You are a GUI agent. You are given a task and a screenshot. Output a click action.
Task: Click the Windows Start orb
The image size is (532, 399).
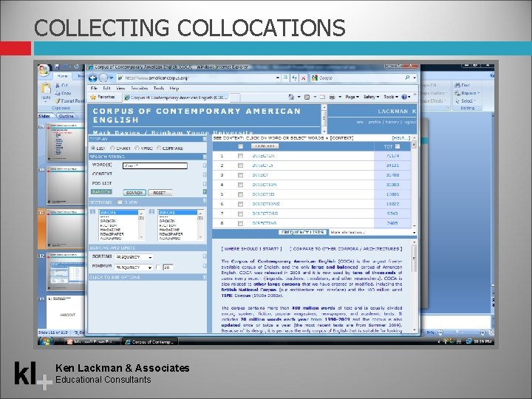point(45,341)
